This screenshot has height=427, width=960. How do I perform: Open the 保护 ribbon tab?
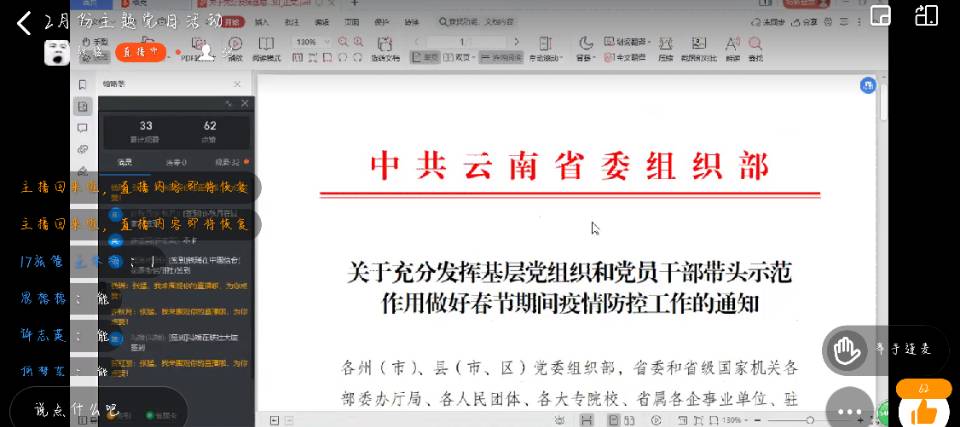[x=381, y=22]
